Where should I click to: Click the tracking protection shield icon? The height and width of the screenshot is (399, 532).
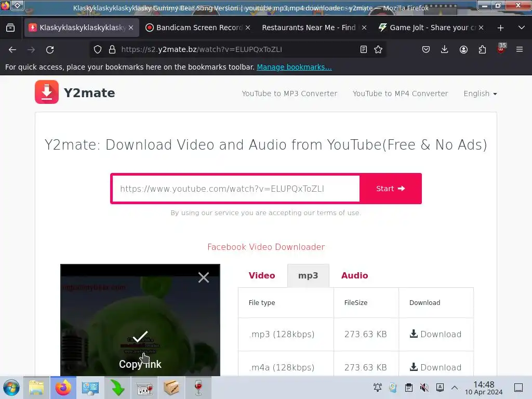click(98, 49)
